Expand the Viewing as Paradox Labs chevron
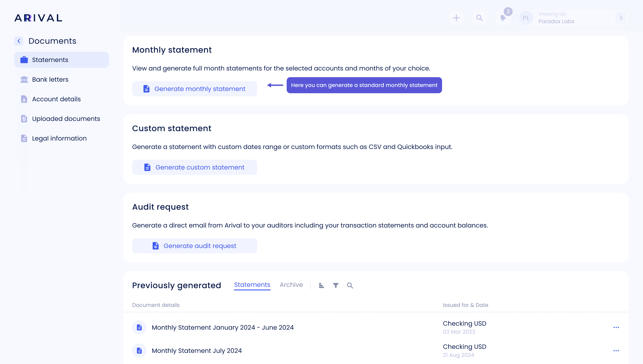Viewport: 643px width, 364px height. pyautogui.click(x=621, y=18)
